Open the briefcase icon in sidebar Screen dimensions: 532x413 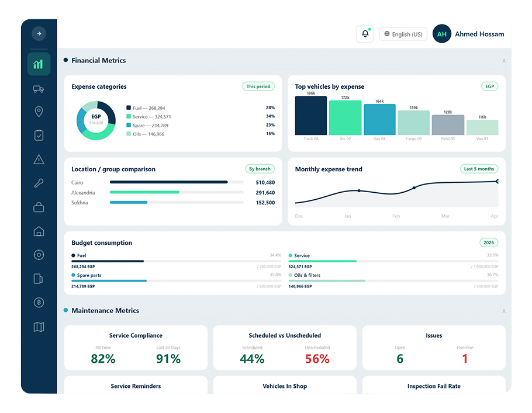39,207
